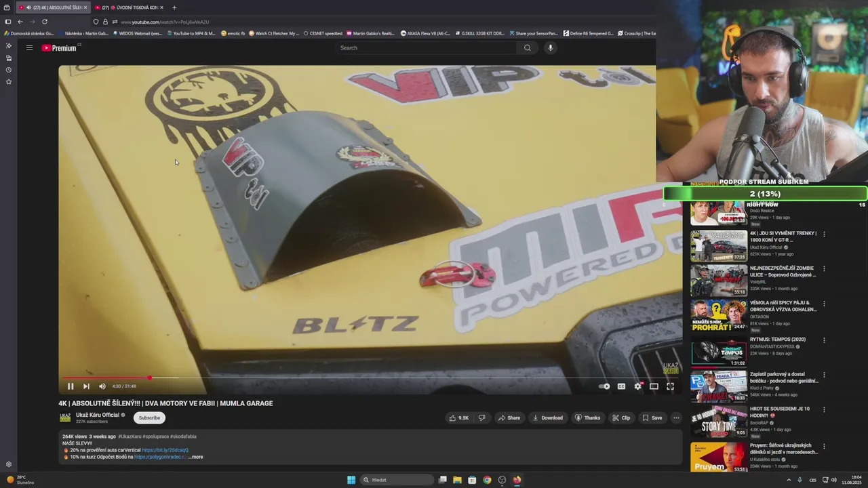Open options for the HROT SE SOUSEDEMI suggestion

pyautogui.click(x=824, y=409)
